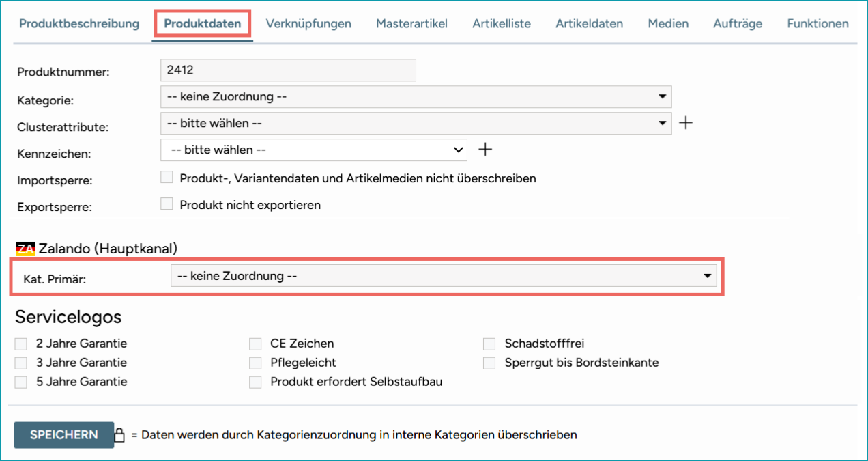Go to the Aufträge tab

click(x=738, y=23)
